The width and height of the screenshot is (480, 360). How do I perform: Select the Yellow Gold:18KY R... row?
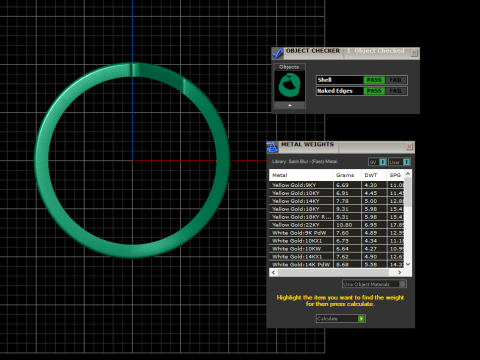pos(337,217)
